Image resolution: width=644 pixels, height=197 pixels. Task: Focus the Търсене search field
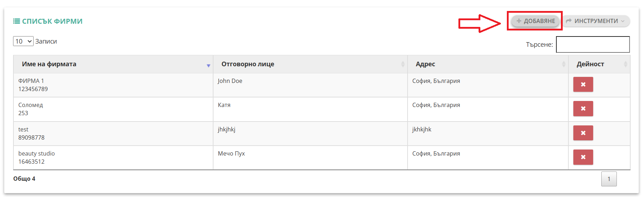point(593,44)
